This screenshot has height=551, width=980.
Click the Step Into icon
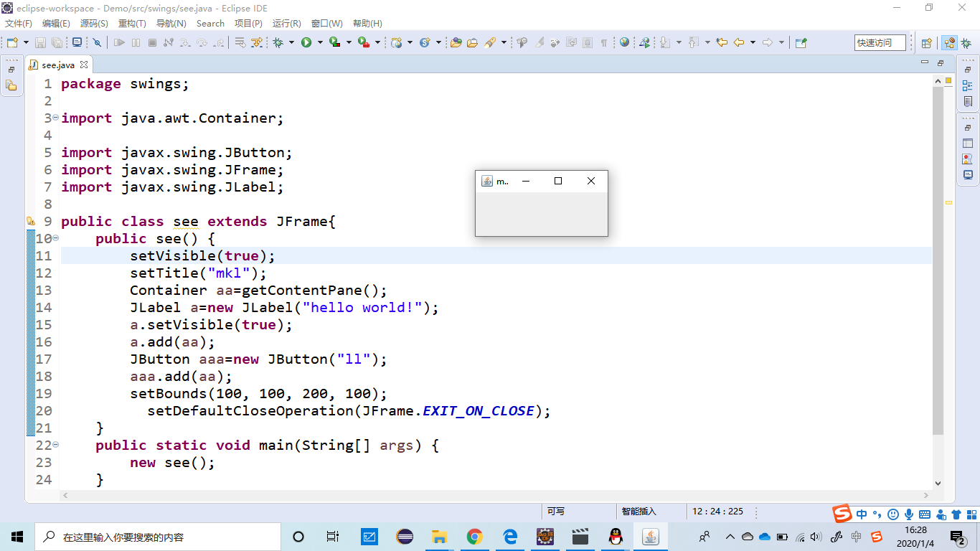[185, 42]
